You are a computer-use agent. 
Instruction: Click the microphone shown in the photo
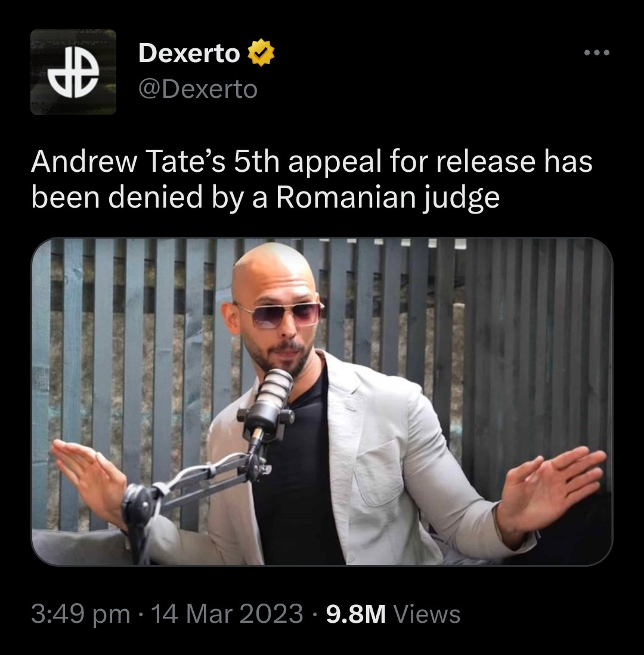pos(271,401)
